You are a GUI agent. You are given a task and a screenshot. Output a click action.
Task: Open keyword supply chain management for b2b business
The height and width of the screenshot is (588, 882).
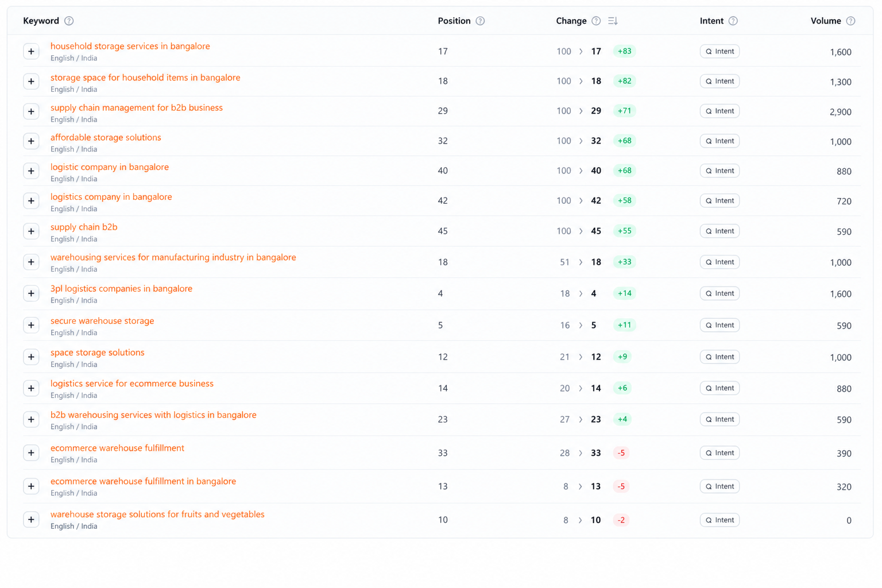click(137, 108)
